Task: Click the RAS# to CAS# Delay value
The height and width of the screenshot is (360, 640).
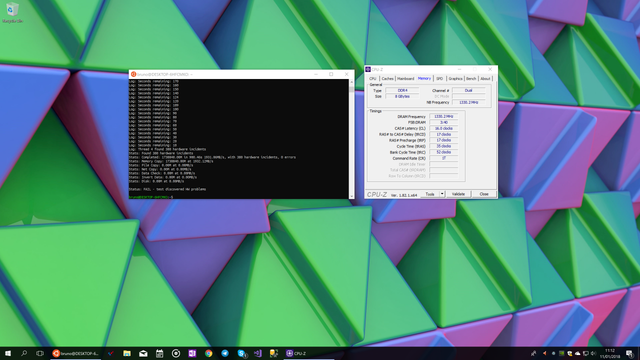Action: click(x=444, y=134)
